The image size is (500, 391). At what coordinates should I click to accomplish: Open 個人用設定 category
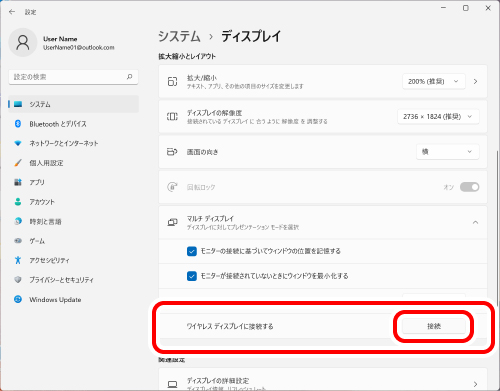pyautogui.click(x=73, y=163)
